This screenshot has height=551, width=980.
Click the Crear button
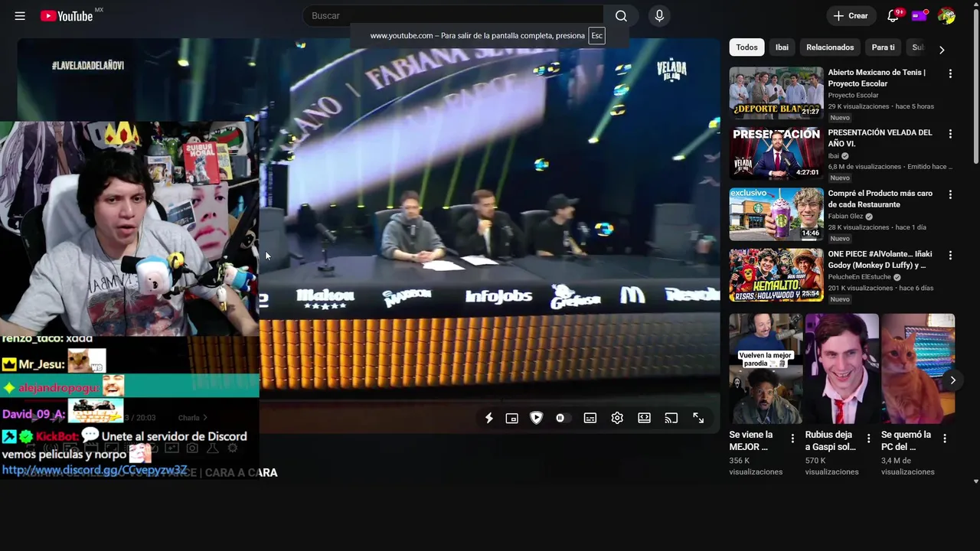(x=851, y=16)
